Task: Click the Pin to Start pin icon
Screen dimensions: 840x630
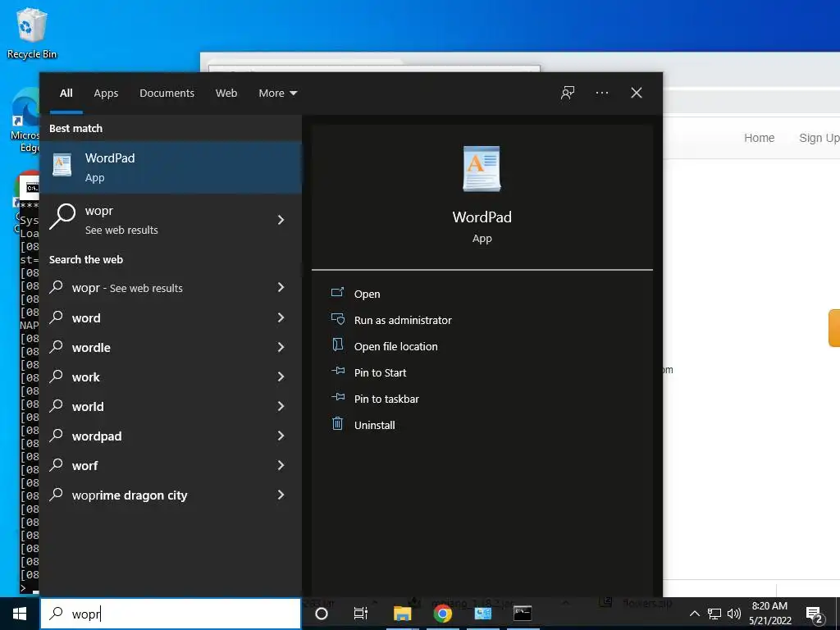Action: click(x=337, y=371)
